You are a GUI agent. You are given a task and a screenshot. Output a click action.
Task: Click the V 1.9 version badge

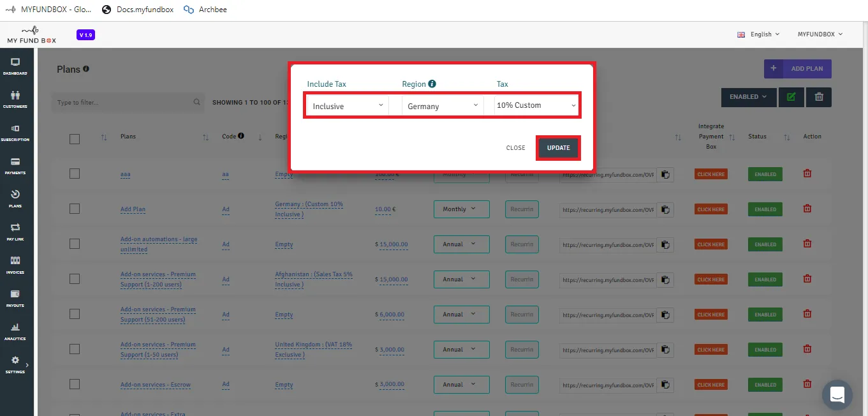pyautogui.click(x=85, y=35)
